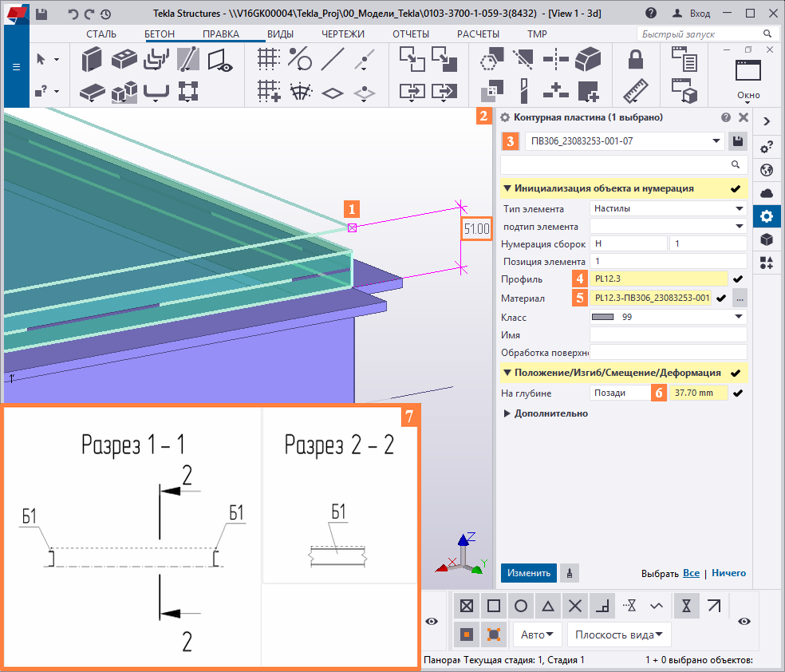Click the Профиль PL12.3 field
This screenshot has width=785, height=672.
[659, 279]
